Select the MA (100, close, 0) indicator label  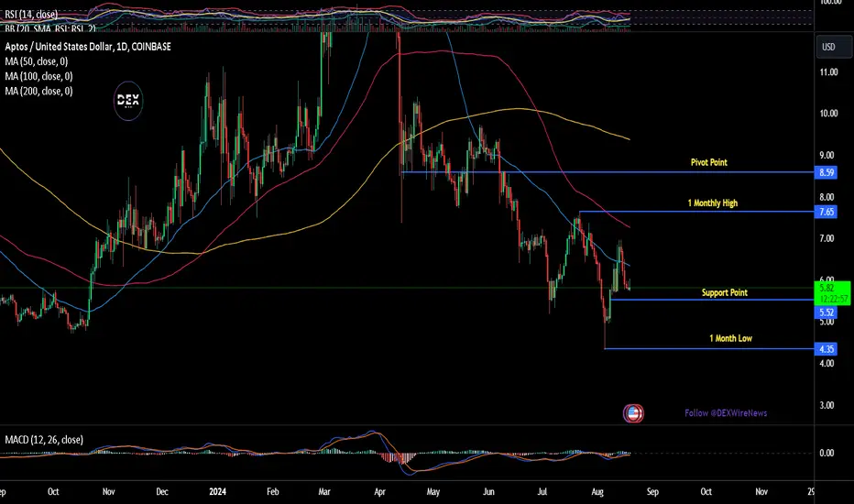[x=38, y=76]
